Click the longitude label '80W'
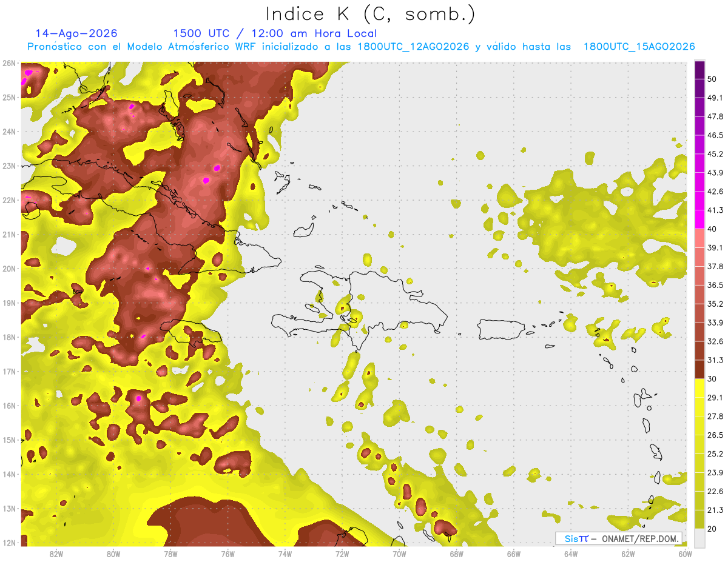Screen dimensions: 728x562 pyautogui.click(x=113, y=554)
